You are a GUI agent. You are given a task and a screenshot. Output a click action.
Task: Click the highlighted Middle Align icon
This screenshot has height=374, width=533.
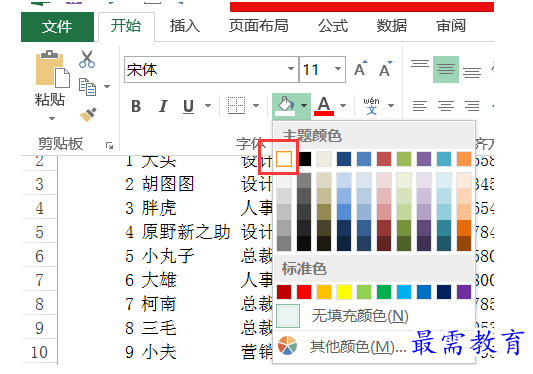click(446, 70)
